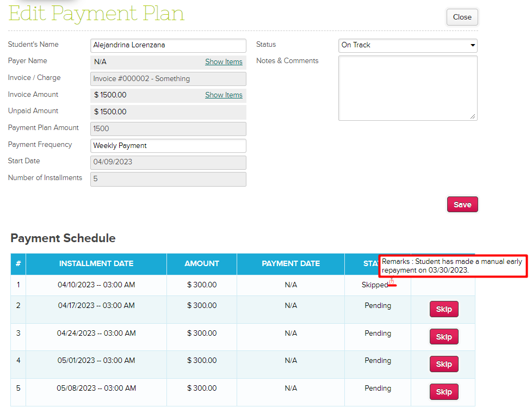Select the Number of Installments field
Viewport: 532px width, 413px height.
pos(168,179)
